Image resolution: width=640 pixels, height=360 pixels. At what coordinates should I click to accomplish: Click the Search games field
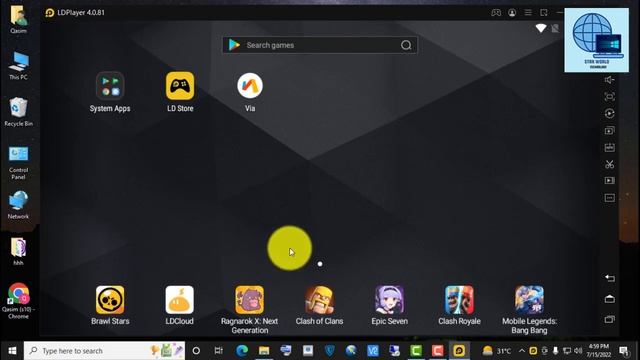(x=320, y=45)
